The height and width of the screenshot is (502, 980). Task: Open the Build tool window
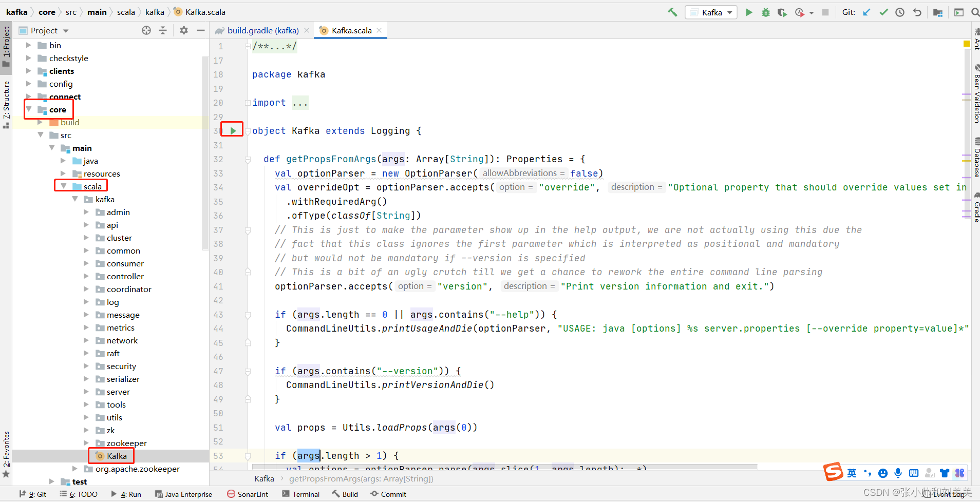(x=345, y=494)
